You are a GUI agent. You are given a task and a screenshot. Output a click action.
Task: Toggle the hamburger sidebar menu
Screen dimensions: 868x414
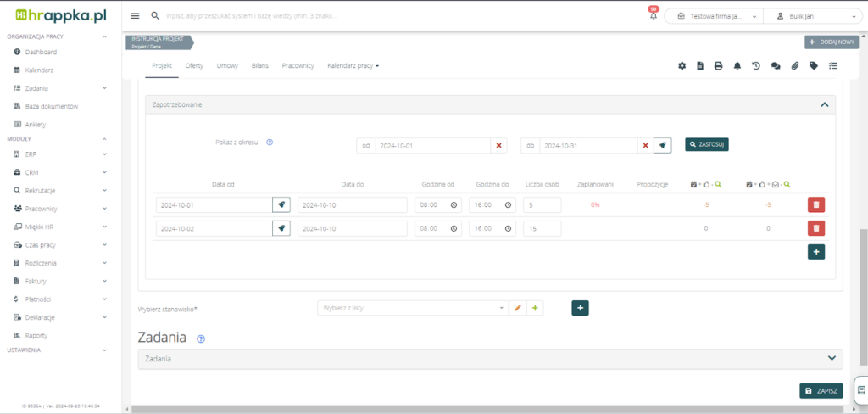pos(136,16)
